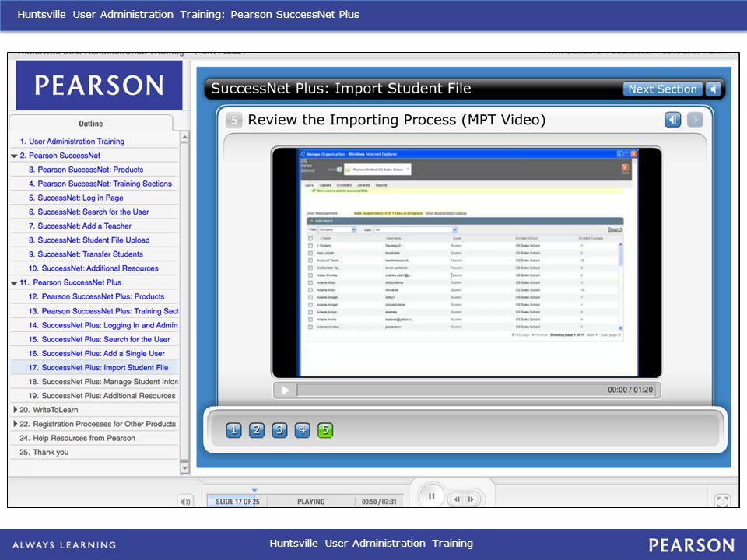Click the greyed next step arrow icon
This screenshot has width=747, height=560.
(695, 120)
